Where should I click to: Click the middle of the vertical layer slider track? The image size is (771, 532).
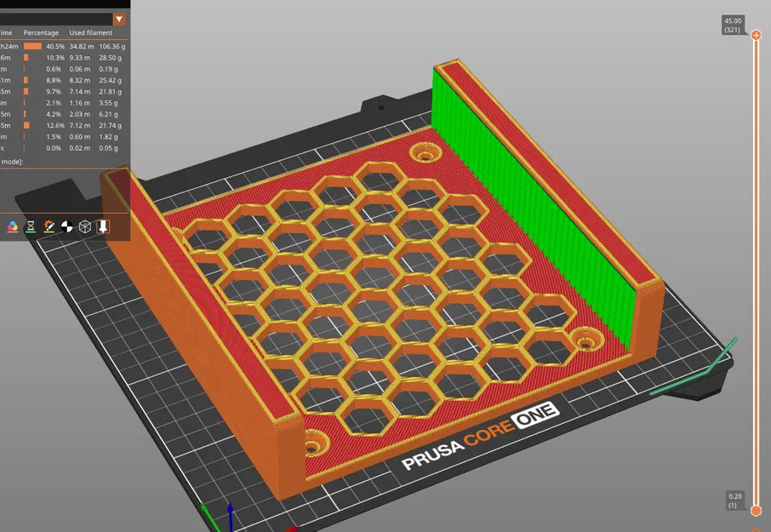(757, 273)
